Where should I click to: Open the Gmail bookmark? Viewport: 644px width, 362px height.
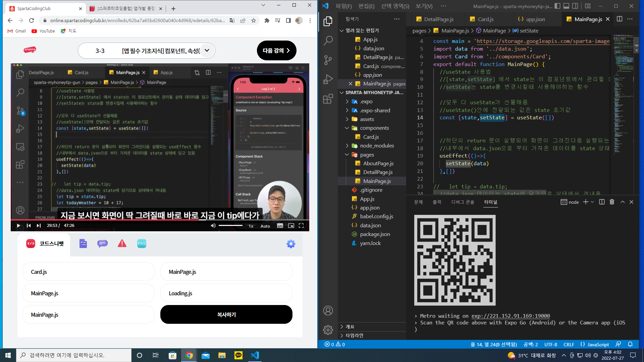coord(16,31)
